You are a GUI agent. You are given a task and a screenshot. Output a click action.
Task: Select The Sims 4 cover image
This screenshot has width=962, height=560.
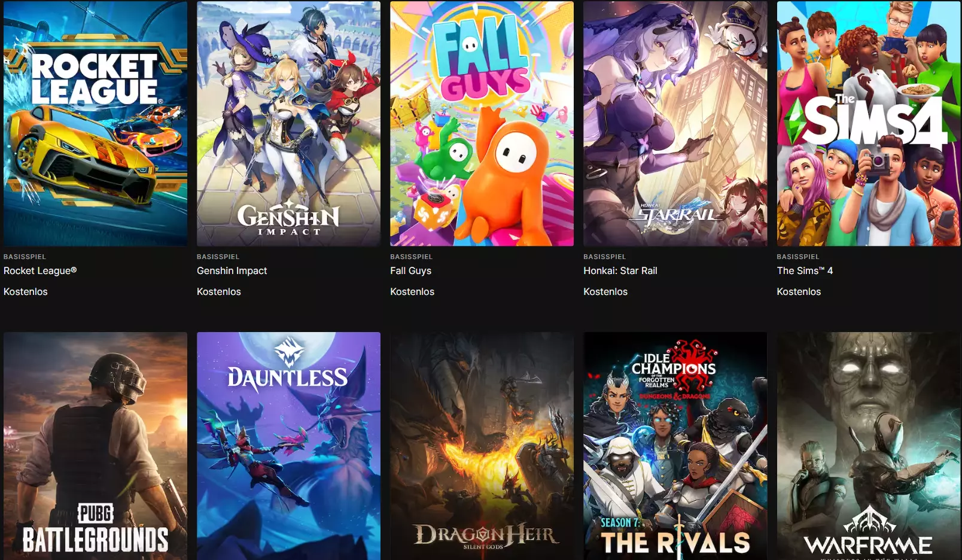pos(868,123)
